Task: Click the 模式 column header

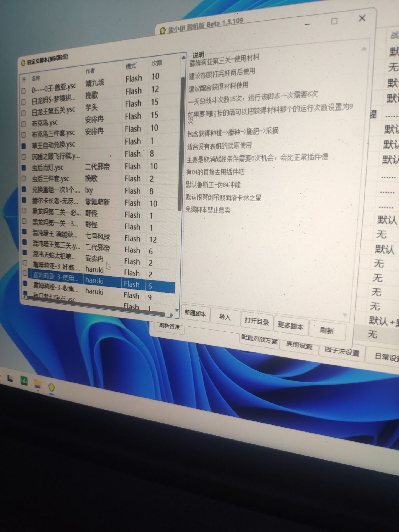Action: 131,66
